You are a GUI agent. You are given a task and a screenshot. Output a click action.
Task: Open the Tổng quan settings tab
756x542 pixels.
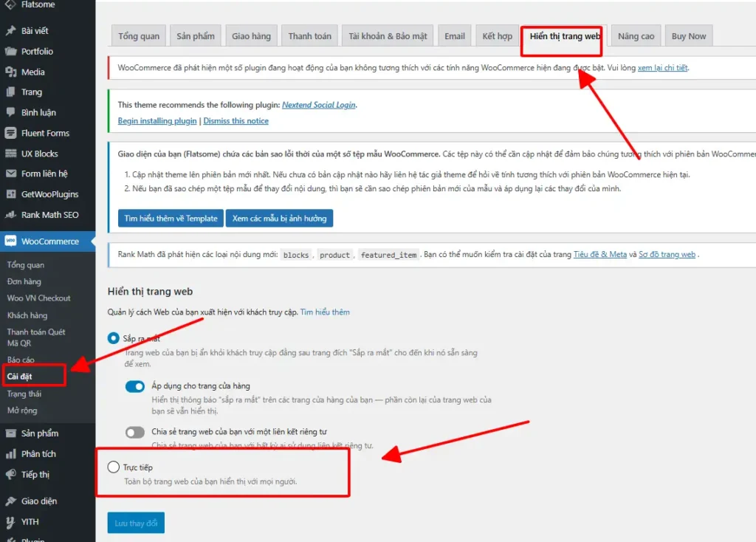click(139, 36)
